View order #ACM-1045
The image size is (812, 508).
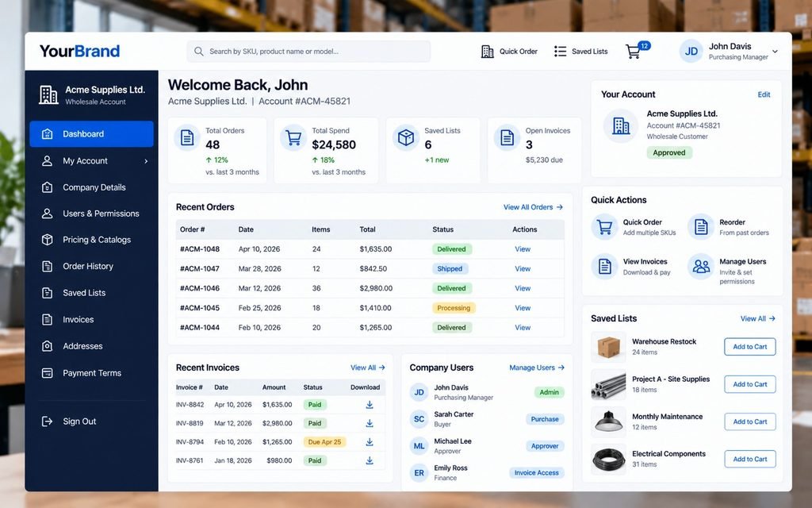(x=523, y=308)
